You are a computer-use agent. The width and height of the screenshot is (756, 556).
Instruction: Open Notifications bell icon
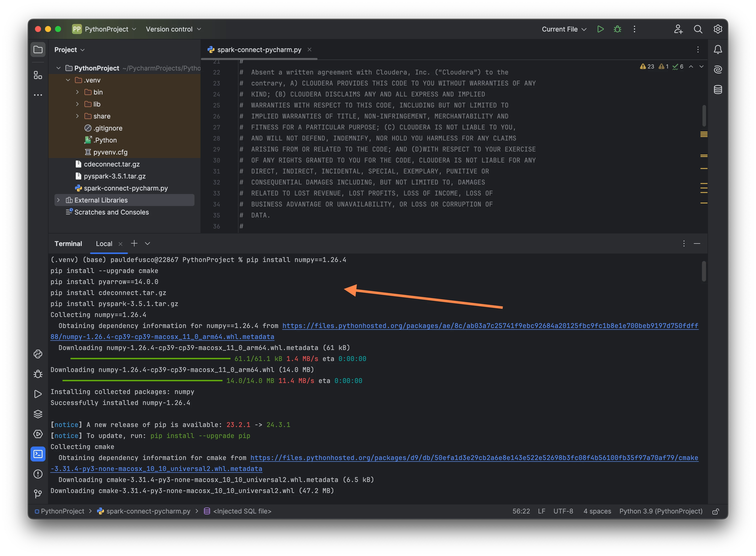click(x=718, y=49)
